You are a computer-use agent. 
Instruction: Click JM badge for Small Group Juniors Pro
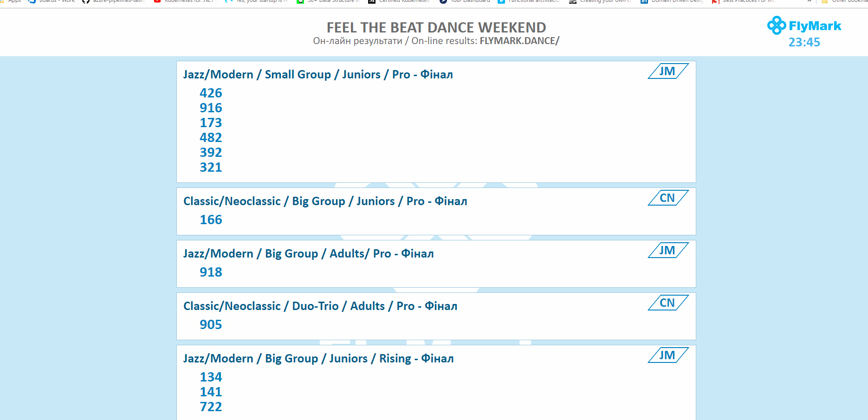[x=667, y=71]
